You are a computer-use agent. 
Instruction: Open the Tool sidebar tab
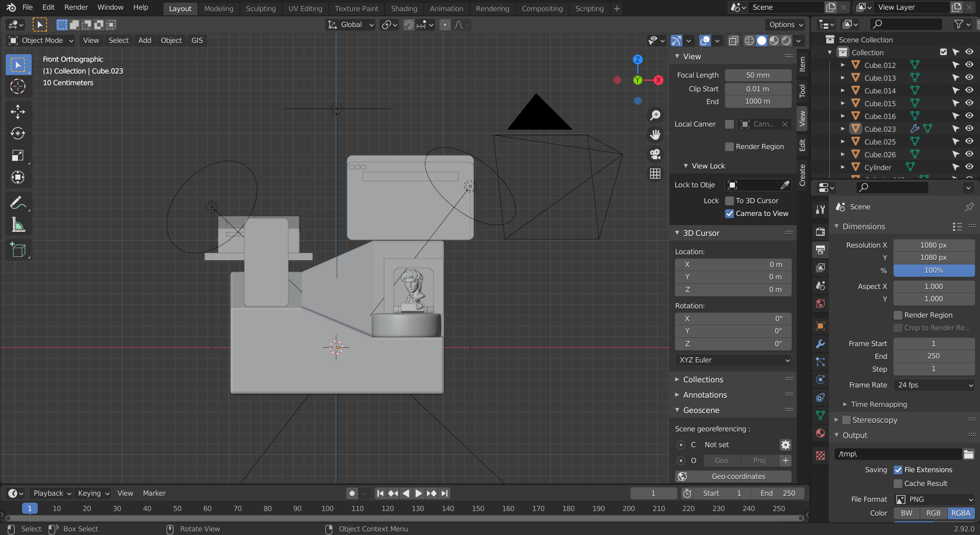802,91
